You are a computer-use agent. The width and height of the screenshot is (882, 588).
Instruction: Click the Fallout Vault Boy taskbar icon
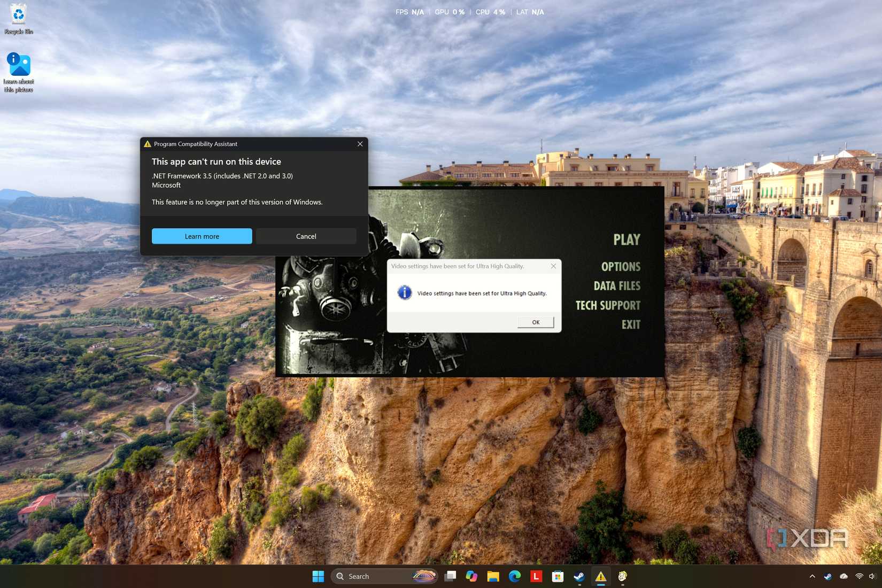pos(622,576)
